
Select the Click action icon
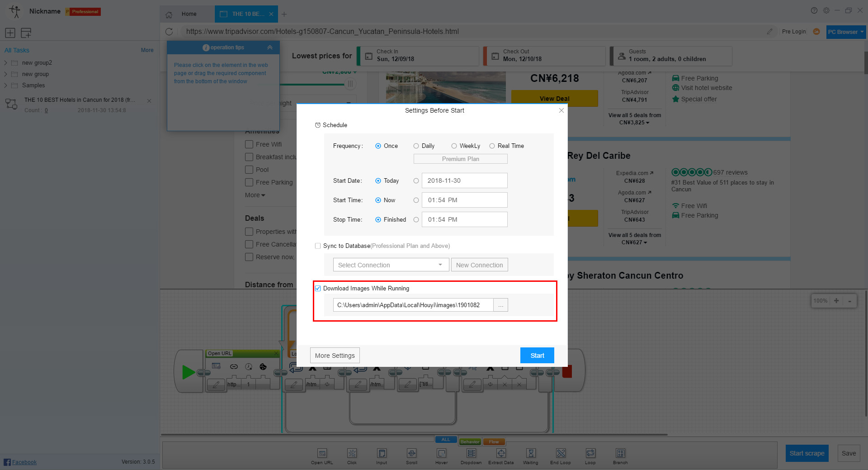(x=352, y=456)
